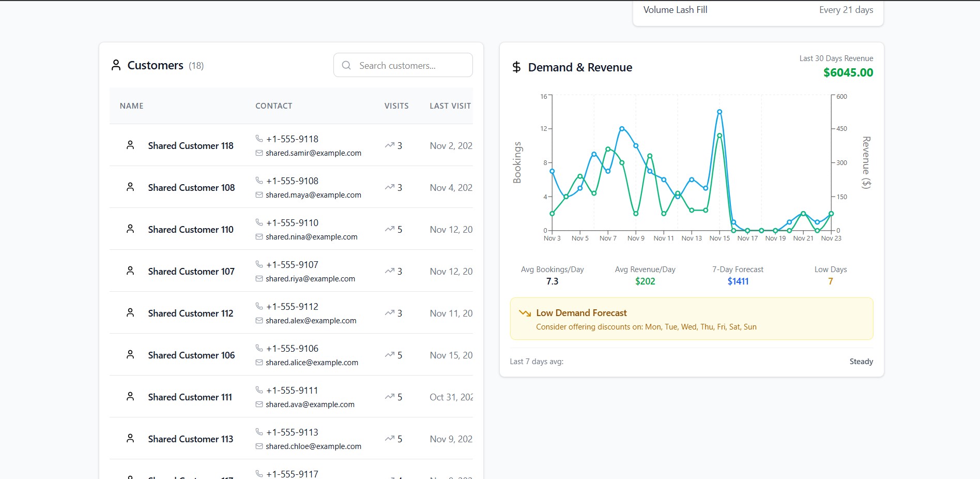This screenshot has height=479, width=980.
Task: Click the Low Days value 7
Action: pos(831,281)
